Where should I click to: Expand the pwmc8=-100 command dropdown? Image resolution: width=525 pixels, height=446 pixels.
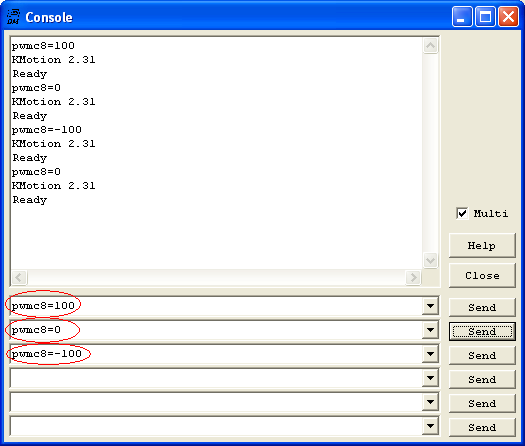(x=430, y=354)
